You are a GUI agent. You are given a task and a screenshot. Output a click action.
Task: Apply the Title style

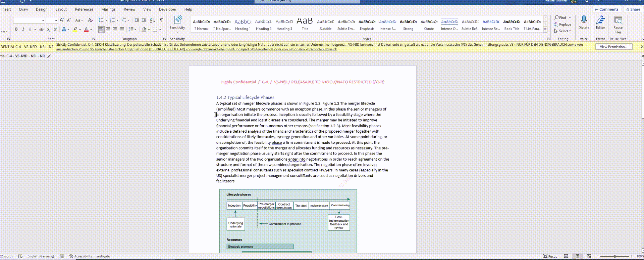click(305, 25)
